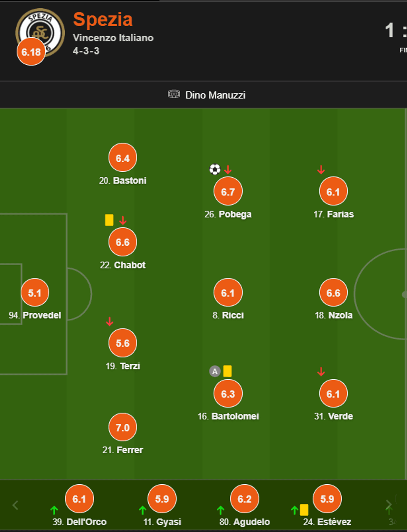Screen dimensions: 407x532
Task: Open the Spezia team name link
Action: tap(103, 20)
